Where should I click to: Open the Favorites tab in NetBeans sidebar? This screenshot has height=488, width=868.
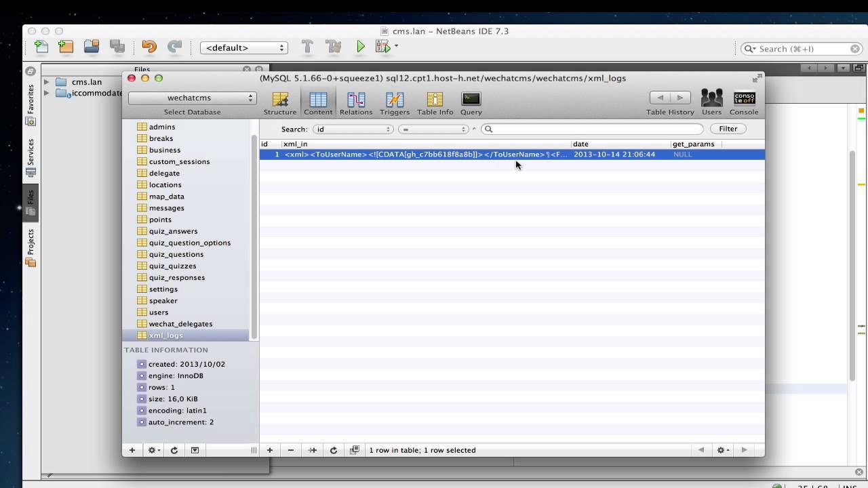tap(31, 104)
